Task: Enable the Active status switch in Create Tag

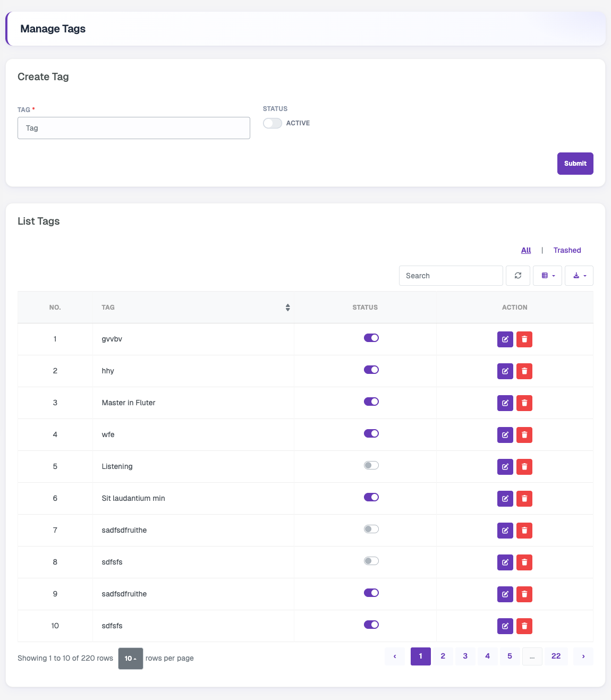Action: [x=273, y=123]
